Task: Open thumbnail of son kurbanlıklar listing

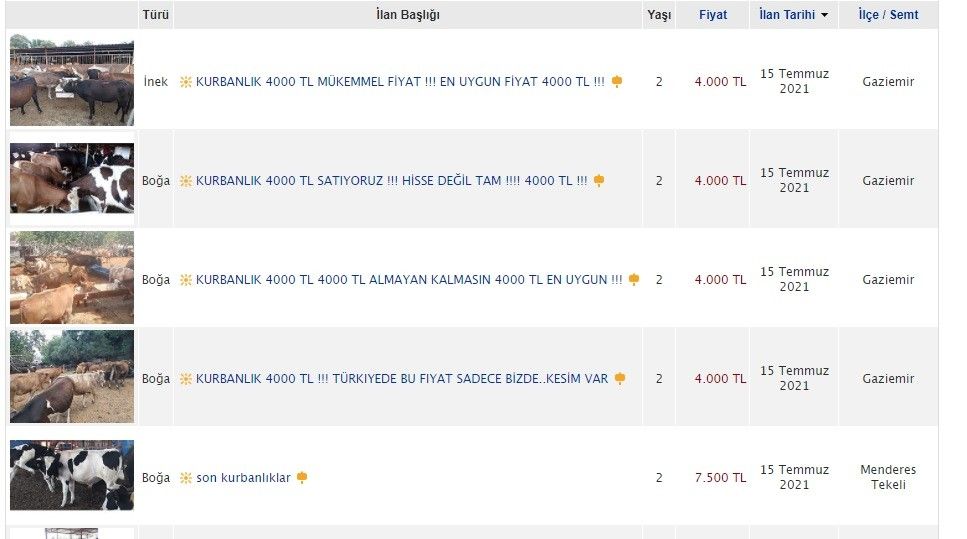Action: click(x=72, y=476)
